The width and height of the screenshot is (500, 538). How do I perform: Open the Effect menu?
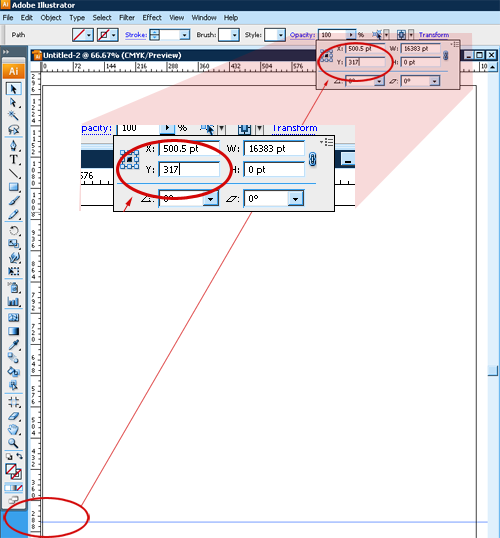tap(152, 18)
